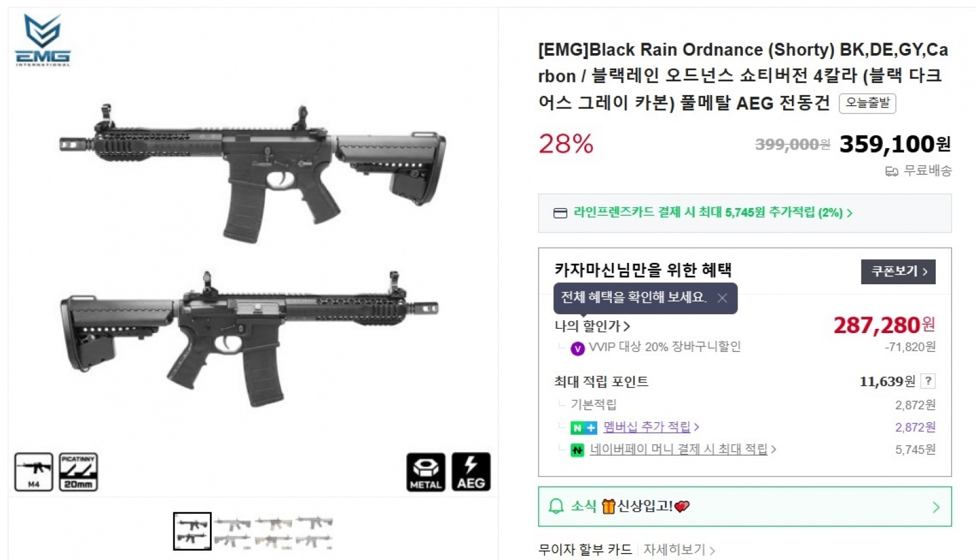976x560 pixels.
Task: Close the 전체 혜택을 확인해 보세요 tooltip
Action: pyautogui.click(x=722, y=298)
